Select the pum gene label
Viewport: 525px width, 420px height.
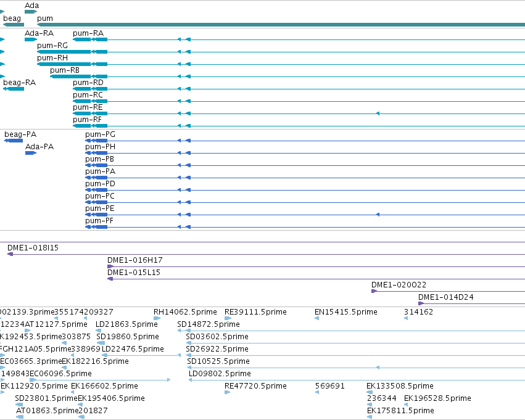tap(45, 19)
